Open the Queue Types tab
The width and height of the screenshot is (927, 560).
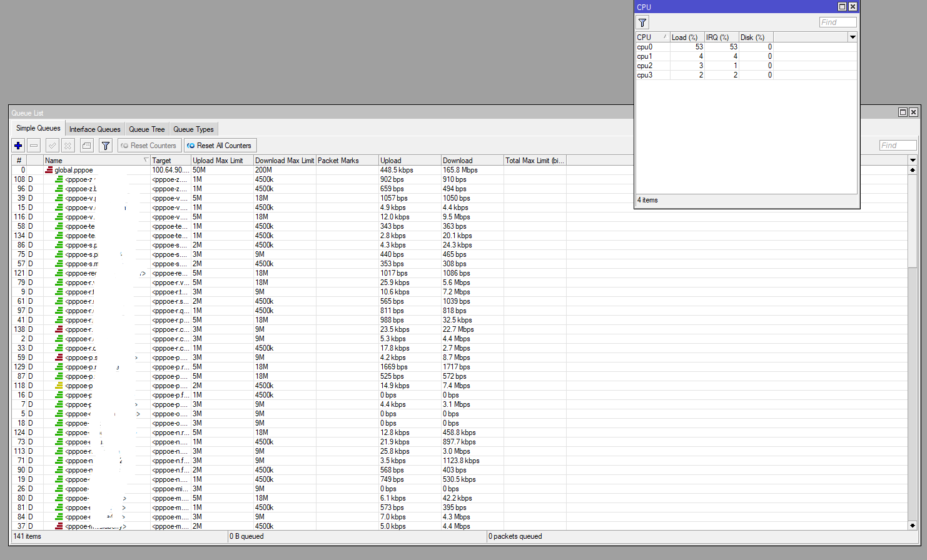193,129
